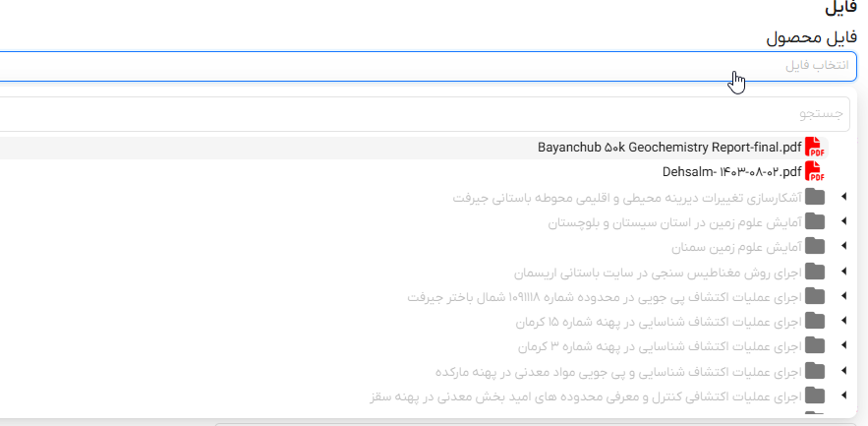Expand the محوطه باستانی جیرفت folder arrow
Image resolution: width=868 pixels, height=426 pixels.
tap(843, 198)
